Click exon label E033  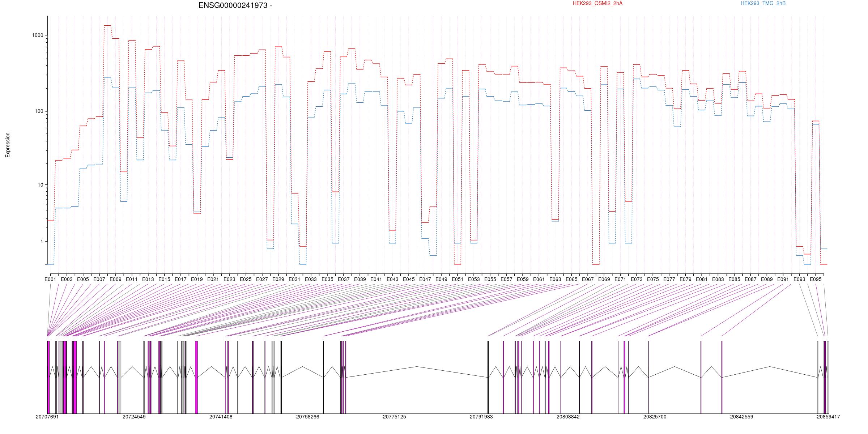tap(311, 279)
